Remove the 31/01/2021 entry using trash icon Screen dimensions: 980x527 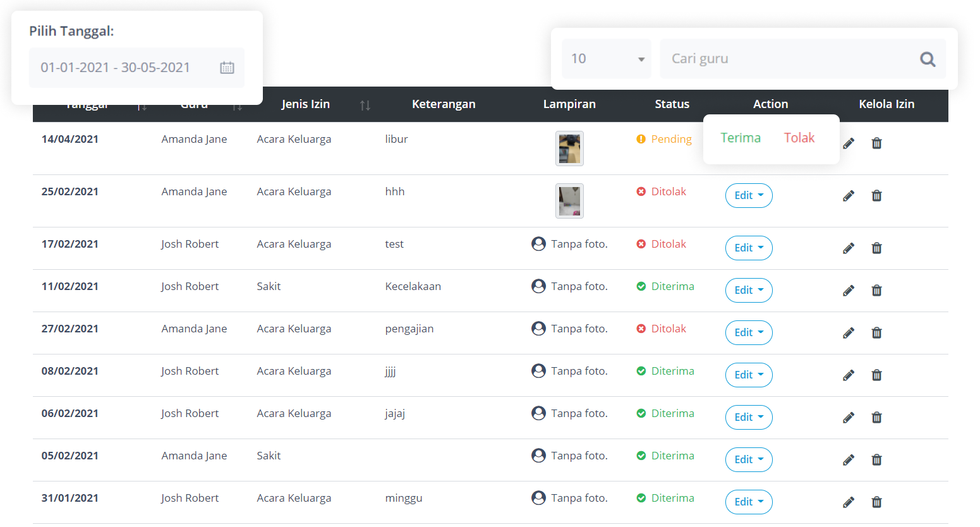pos(876,502)
